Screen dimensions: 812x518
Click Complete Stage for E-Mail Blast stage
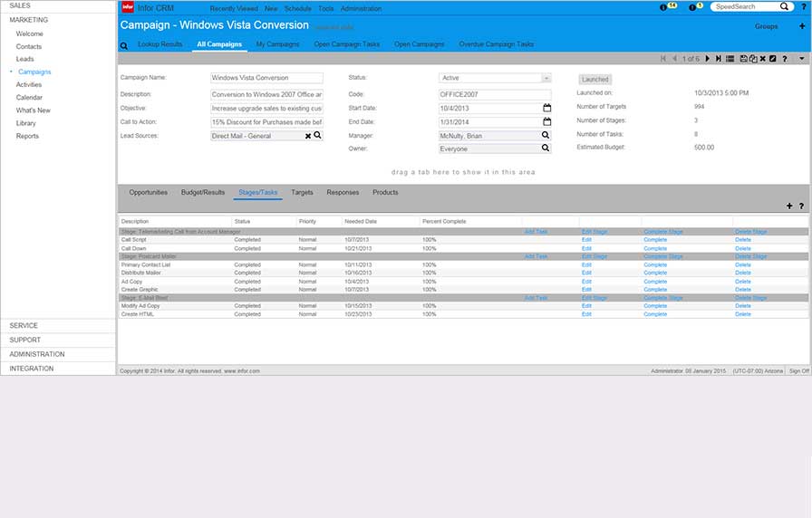[662, 298]
